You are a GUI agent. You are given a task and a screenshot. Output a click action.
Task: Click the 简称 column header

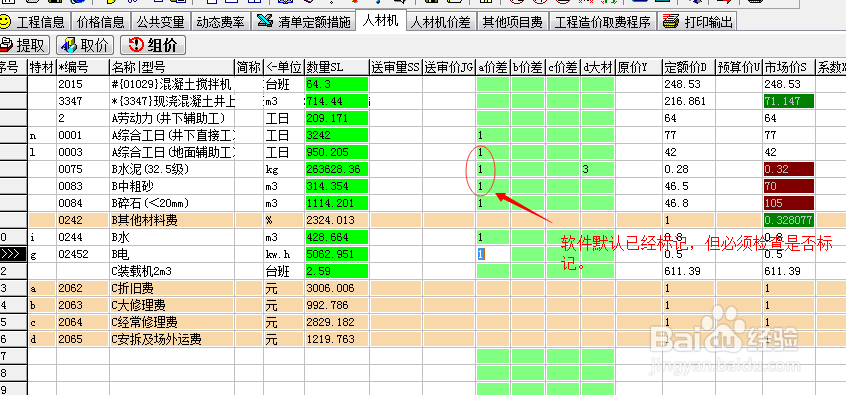[249, 67]
